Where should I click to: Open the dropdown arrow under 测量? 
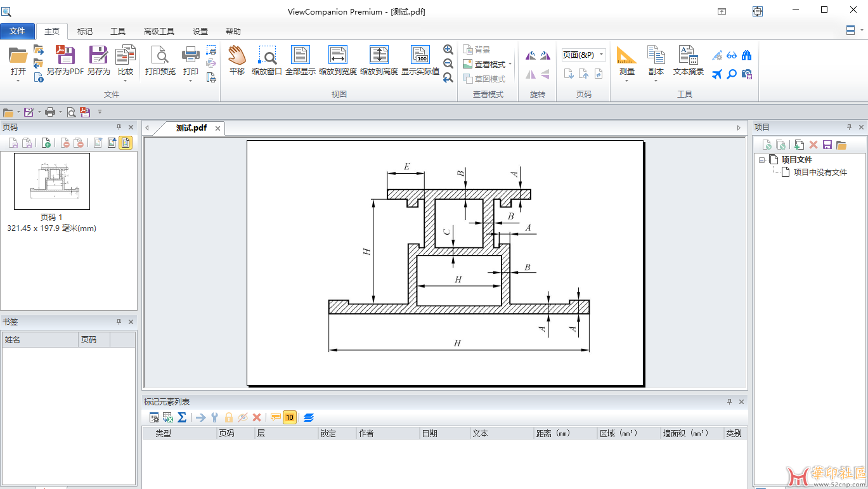626,81
